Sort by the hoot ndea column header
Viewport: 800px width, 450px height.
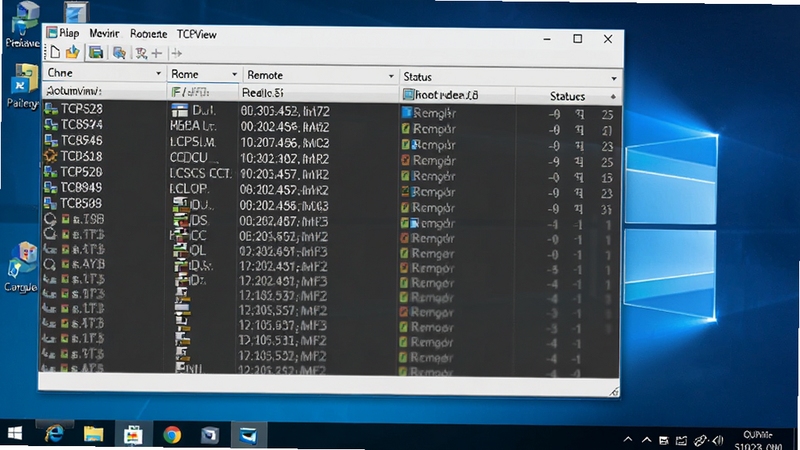pyautogui.click(x=457, y=95)
